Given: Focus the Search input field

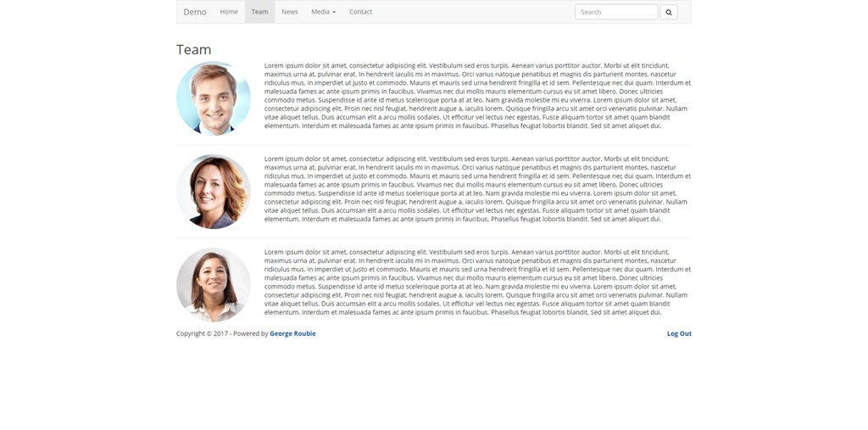Looking at the screenshot, I should click(615, 12).
